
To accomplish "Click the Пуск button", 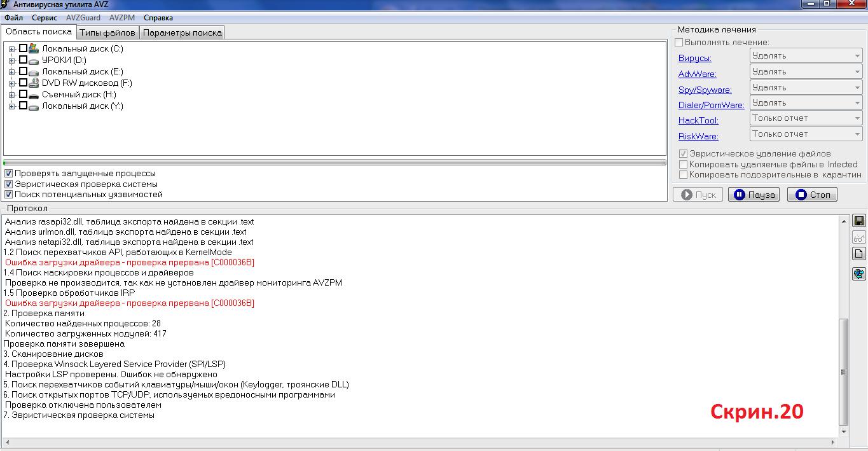I will (698, 195).
